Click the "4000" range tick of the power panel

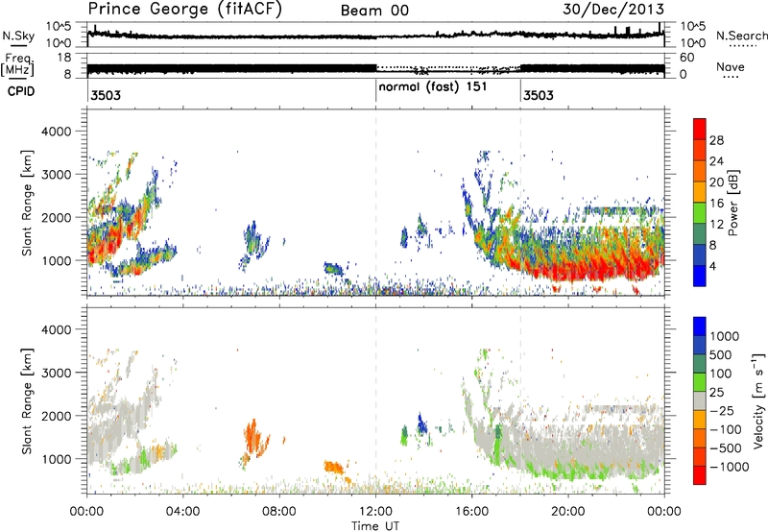[57, 132]
